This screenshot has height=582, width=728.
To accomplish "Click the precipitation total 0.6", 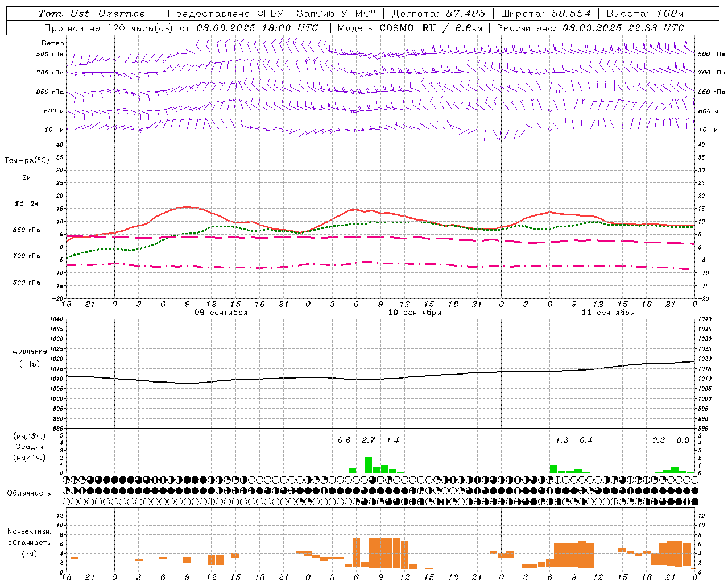I will point(344,440).
